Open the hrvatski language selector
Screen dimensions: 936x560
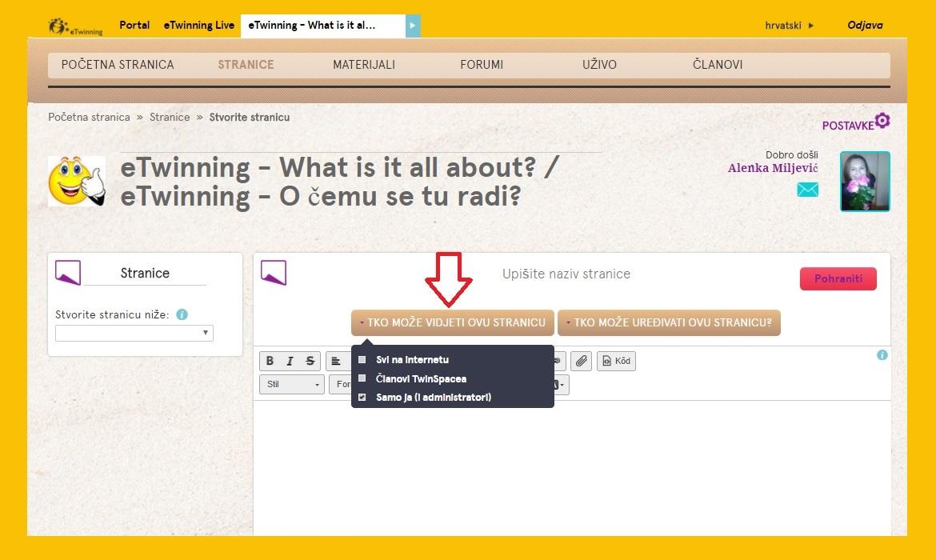[789, 26]
